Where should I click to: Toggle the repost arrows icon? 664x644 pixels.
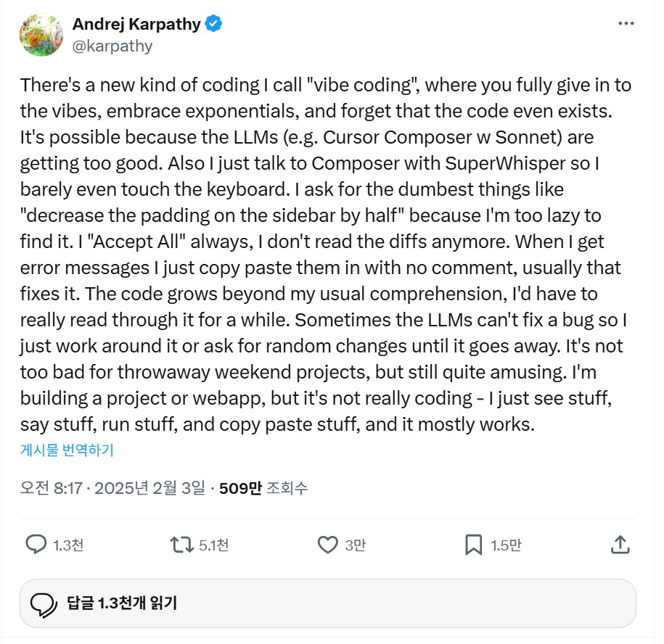(x=181, y=545)
